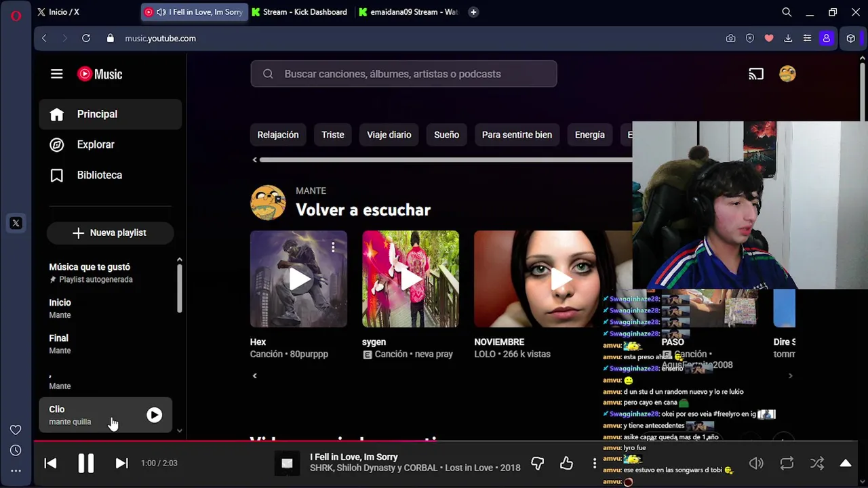Viewport: 868px width, 488px height.
Task: Open Opera sidebar bookmarks heart icon
Action: (x=16, y=430)
